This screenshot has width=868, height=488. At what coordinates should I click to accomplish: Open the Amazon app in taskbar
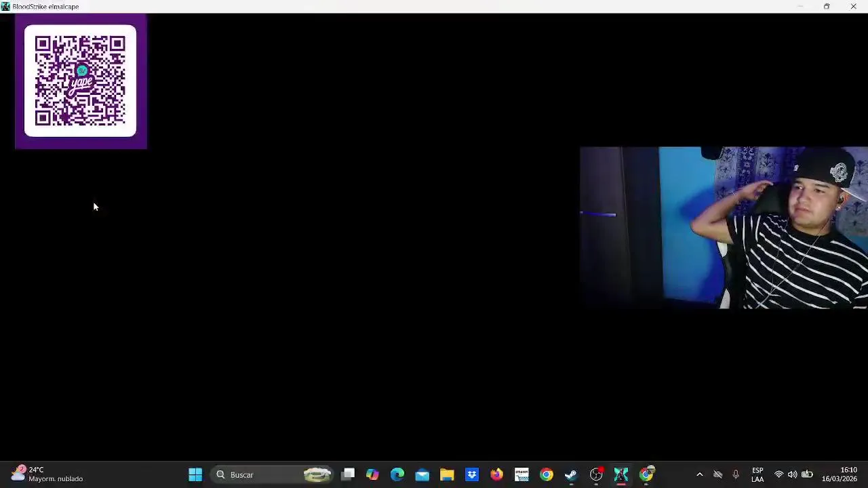(x=521, y=474)
